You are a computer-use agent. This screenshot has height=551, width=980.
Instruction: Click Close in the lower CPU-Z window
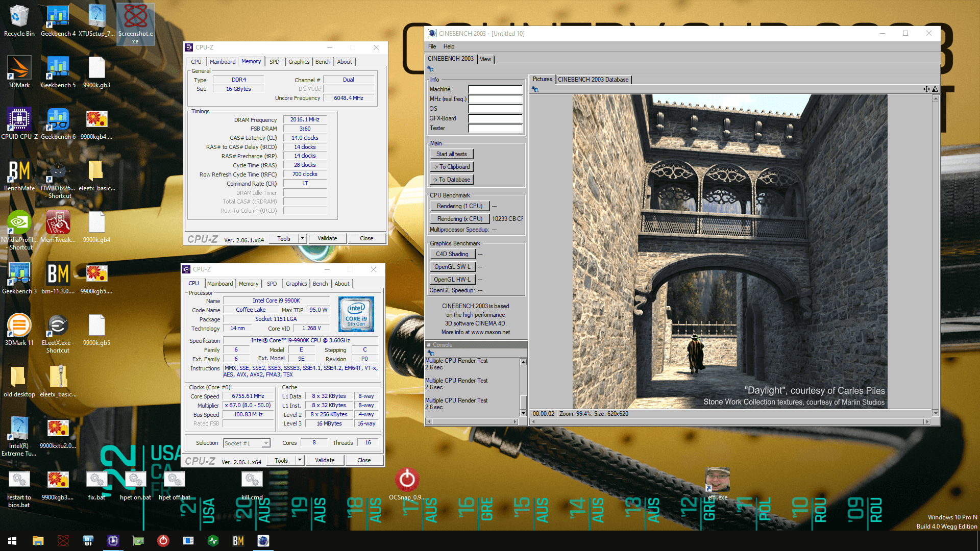[364, 460]
